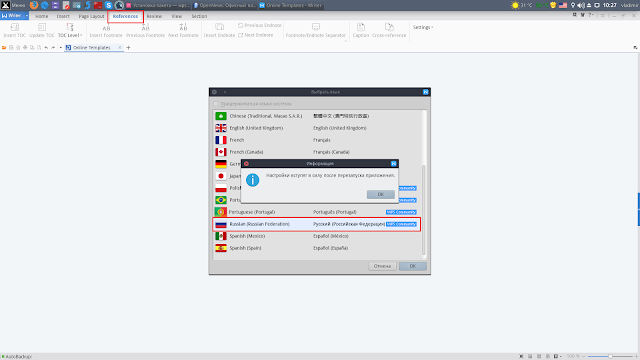Click Previous Endnote in the ribbon
The height and width of the screenshot is (360, 640).
260,25
